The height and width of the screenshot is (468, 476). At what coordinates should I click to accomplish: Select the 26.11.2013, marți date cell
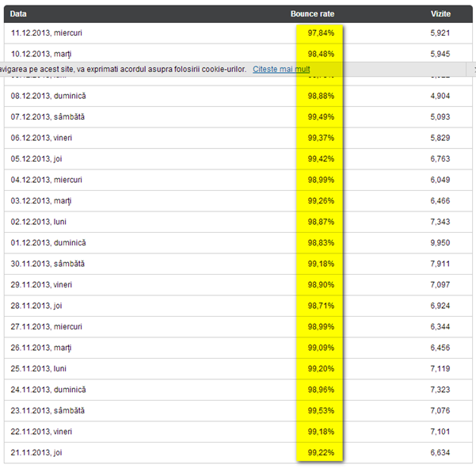[41, 348]
